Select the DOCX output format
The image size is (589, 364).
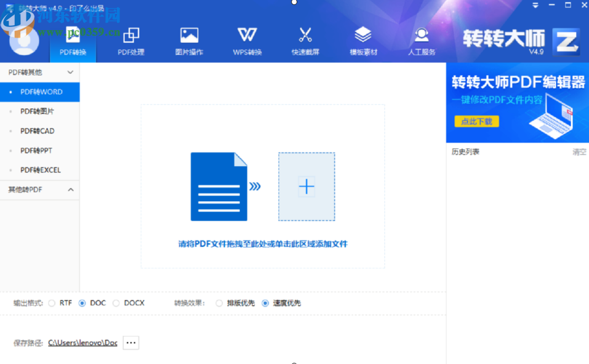[117, 303]
